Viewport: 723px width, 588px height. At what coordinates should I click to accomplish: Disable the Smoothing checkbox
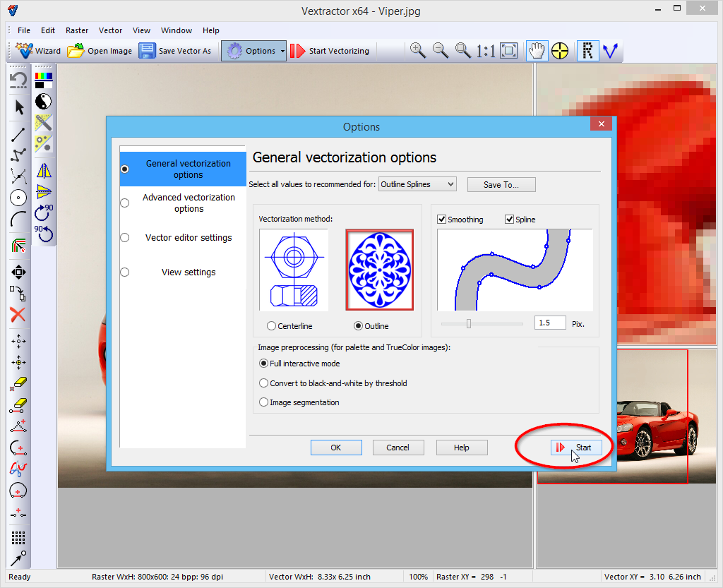click(442, 220)
